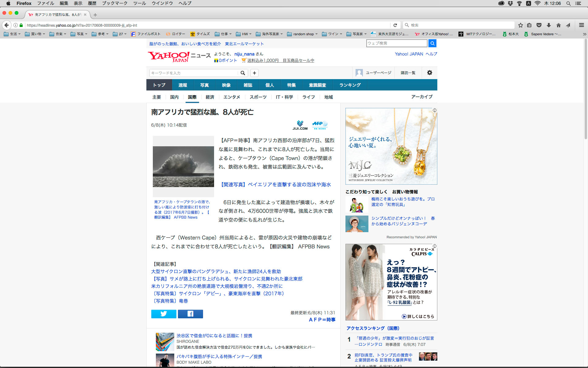Viewport: 588px width, 368px height.
Task: Click the キーワードを入力 search field
Action: (194, 73)
